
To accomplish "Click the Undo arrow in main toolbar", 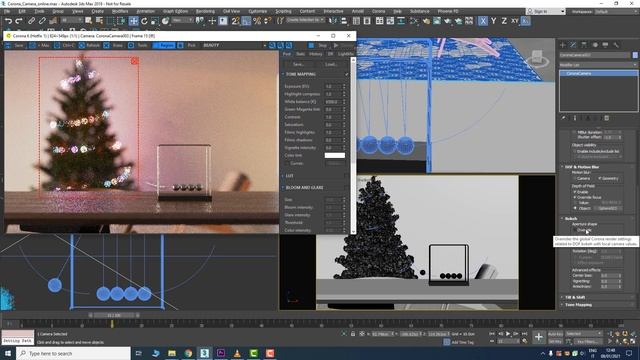I will coord(8,21).
